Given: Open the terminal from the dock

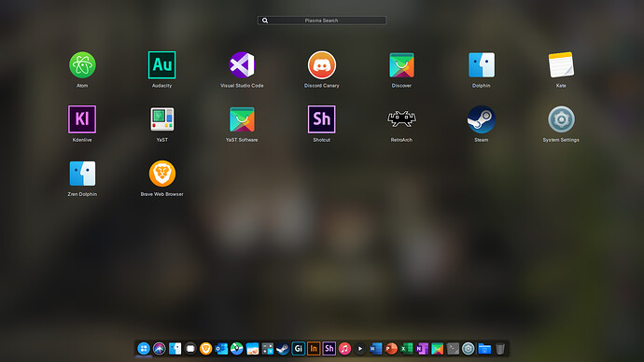Looking at the screenshot, I should pos(453,349).
